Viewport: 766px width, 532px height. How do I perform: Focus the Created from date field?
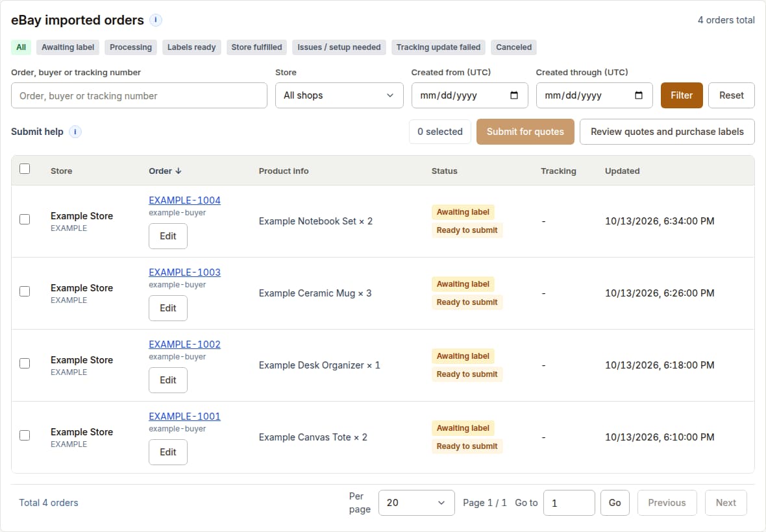click(x=469, y=95)
